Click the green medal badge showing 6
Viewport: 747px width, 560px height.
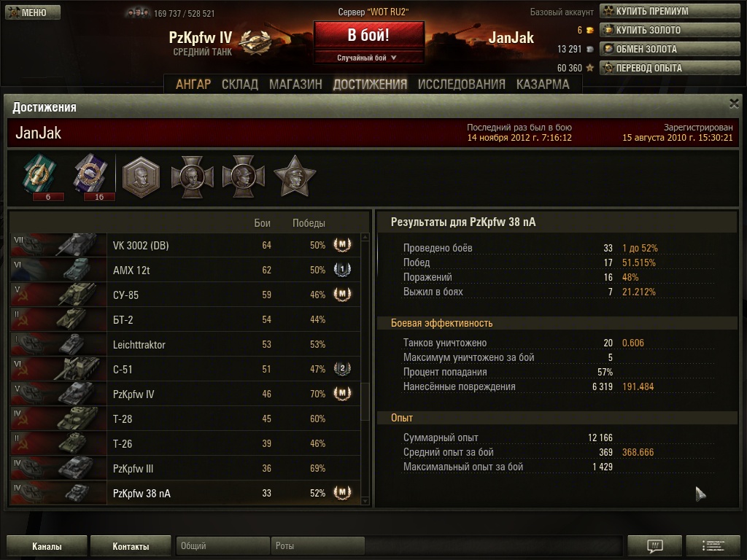[x=39, y=175]
